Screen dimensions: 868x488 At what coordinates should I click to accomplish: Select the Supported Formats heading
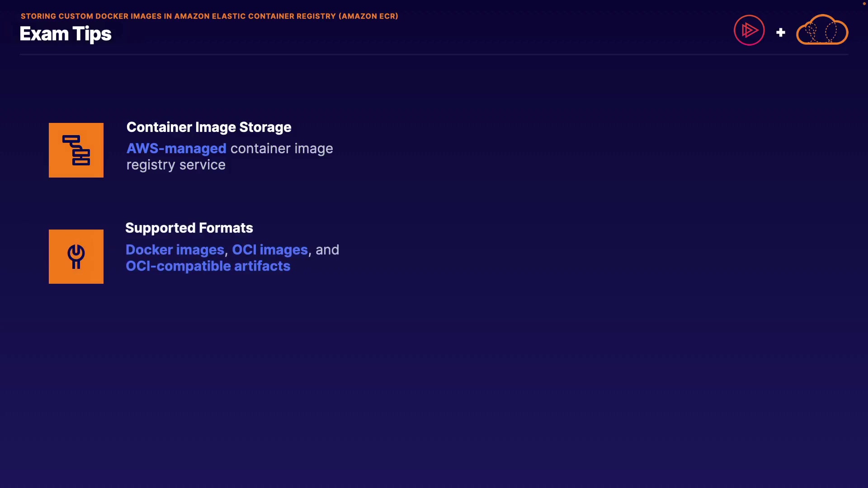(x=189, y=228)
